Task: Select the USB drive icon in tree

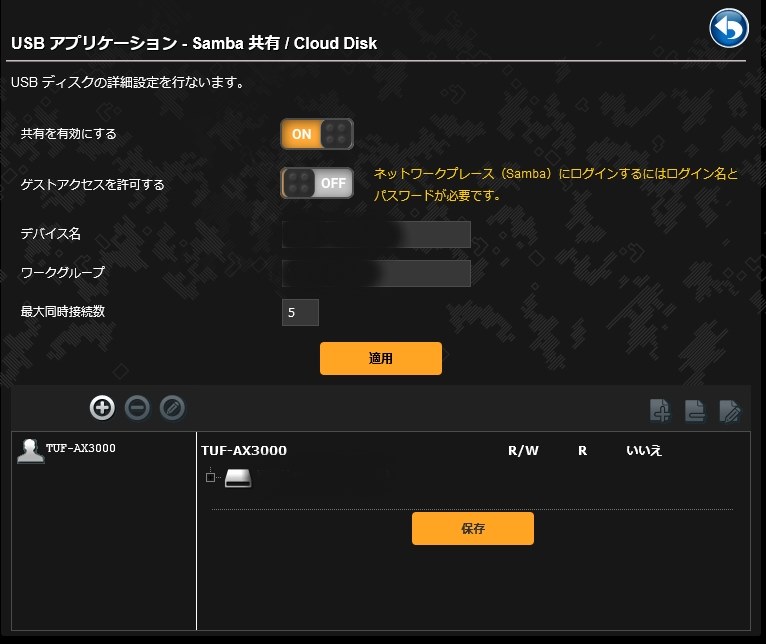Action: coord(238,478)
